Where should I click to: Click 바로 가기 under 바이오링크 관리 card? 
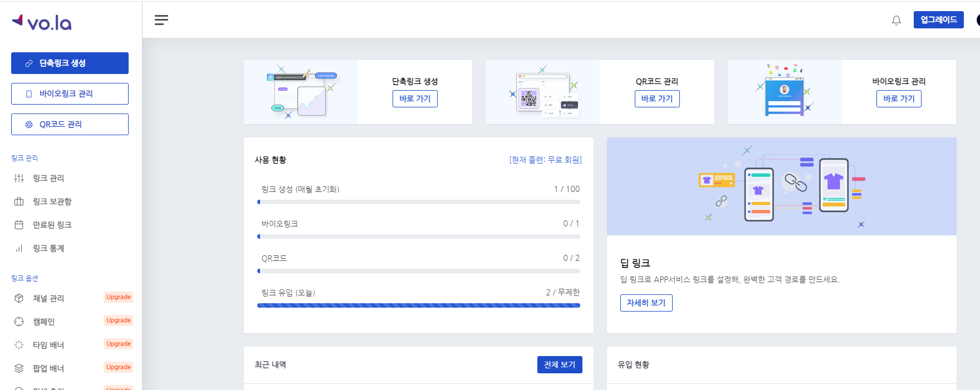coord(899,98)
